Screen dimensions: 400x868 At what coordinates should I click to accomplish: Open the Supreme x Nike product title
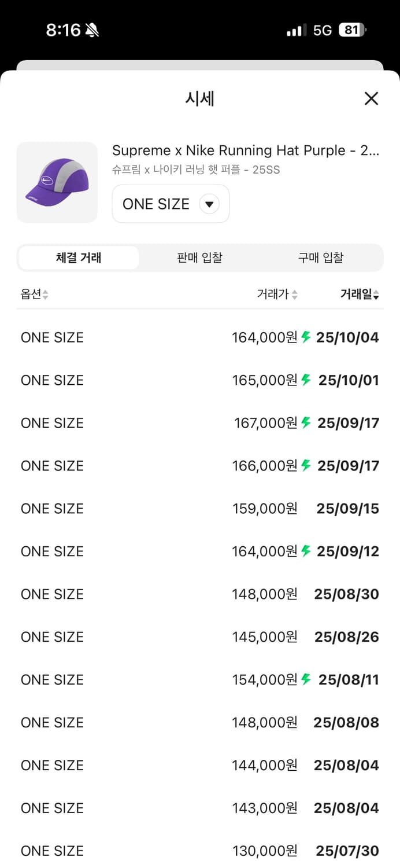tap(246, 150)
